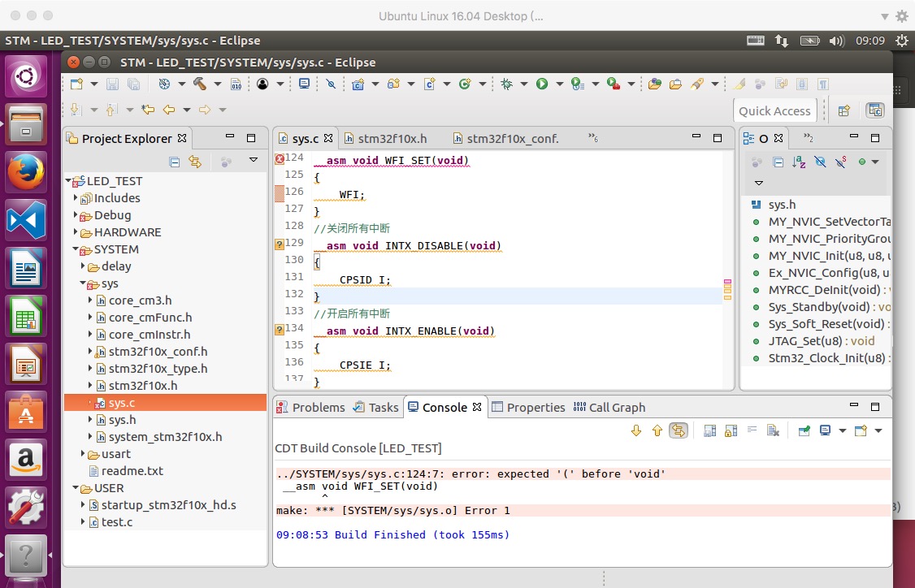Show hidden views next to Outline tab
This screenshot has height=588, width=915.
click(809, 138)
